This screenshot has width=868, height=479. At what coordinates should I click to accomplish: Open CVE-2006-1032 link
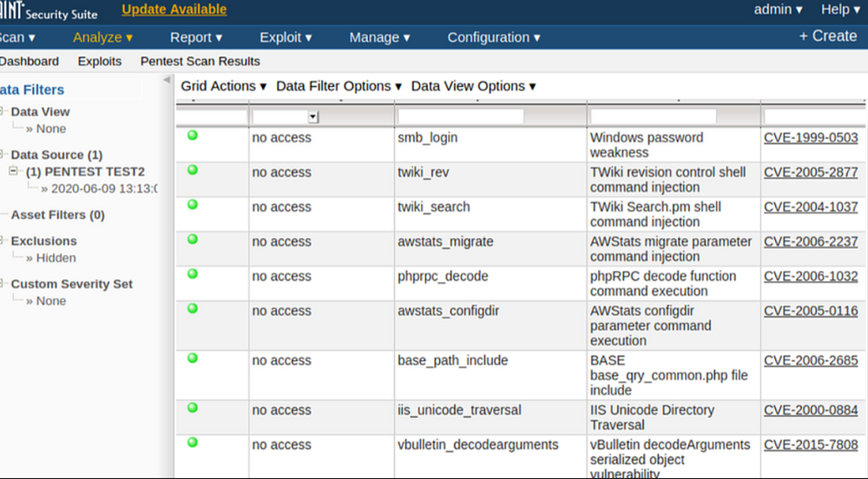pyautogui.click(x=811, y=276)
